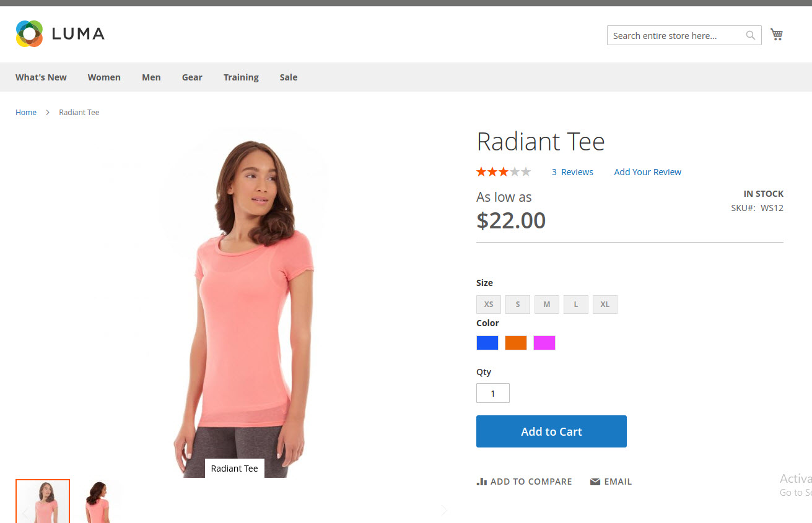Open the 3 Reviews link
Screen dimensions: 812x523
pos(572,171)
